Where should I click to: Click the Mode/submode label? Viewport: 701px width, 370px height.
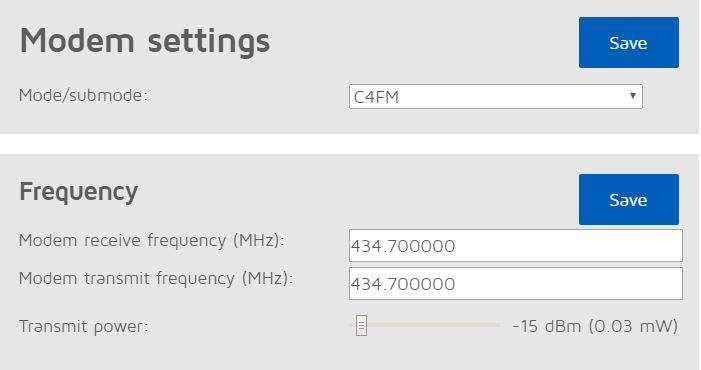coord(83,96)
